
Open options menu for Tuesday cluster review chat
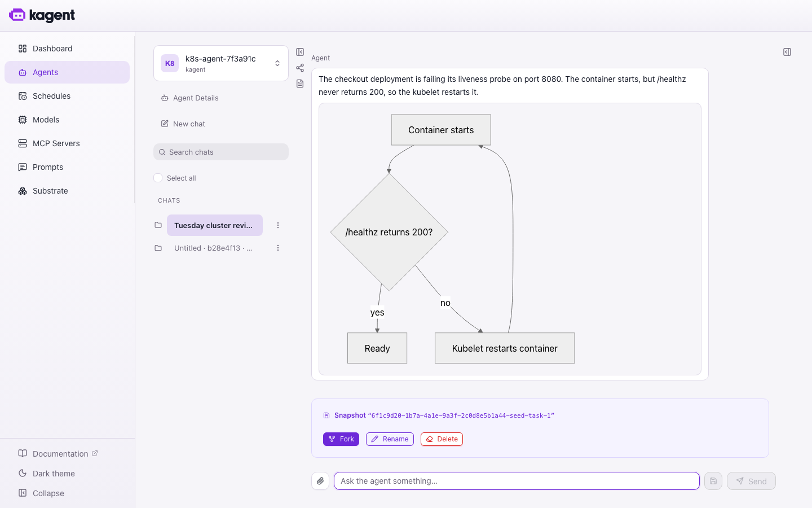click(278, 225)
